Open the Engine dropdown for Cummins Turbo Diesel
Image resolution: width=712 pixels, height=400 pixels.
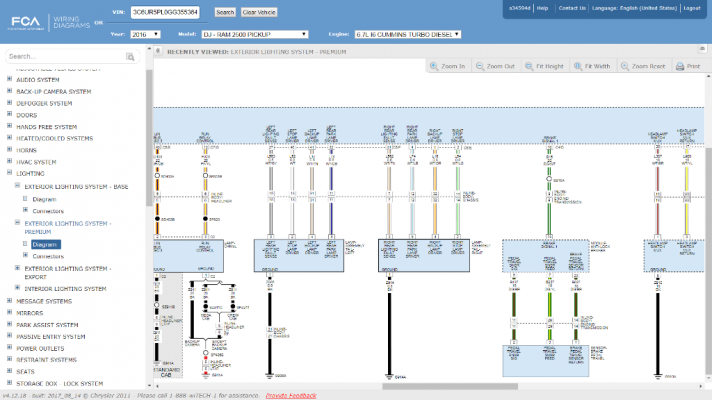coord(408,35)
